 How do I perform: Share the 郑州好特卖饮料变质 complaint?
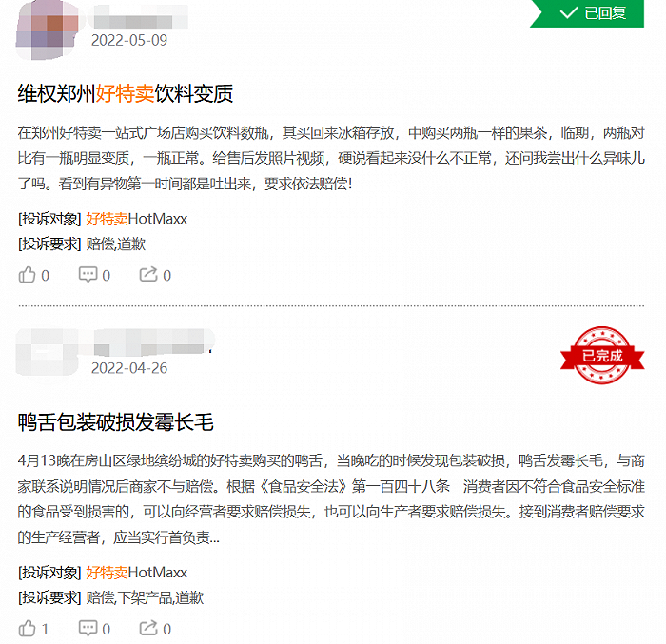click(155, 275)
